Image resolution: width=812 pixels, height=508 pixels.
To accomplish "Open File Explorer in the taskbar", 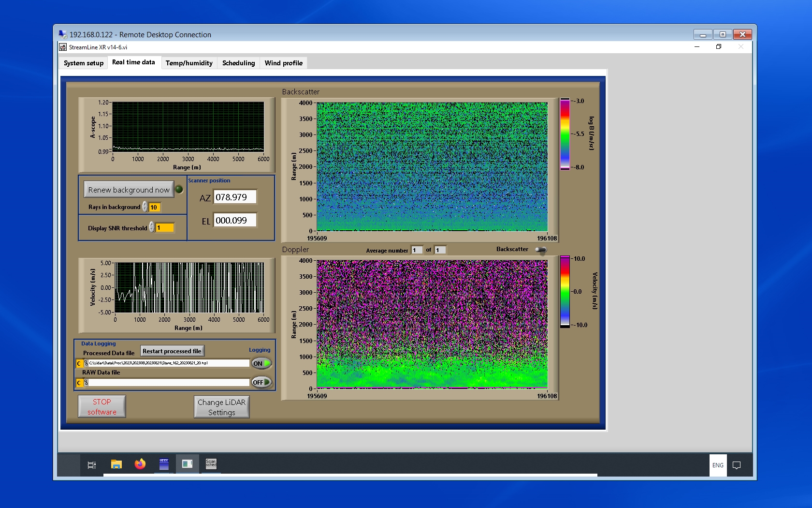I will pyautogui.click(x=116, y=464).
